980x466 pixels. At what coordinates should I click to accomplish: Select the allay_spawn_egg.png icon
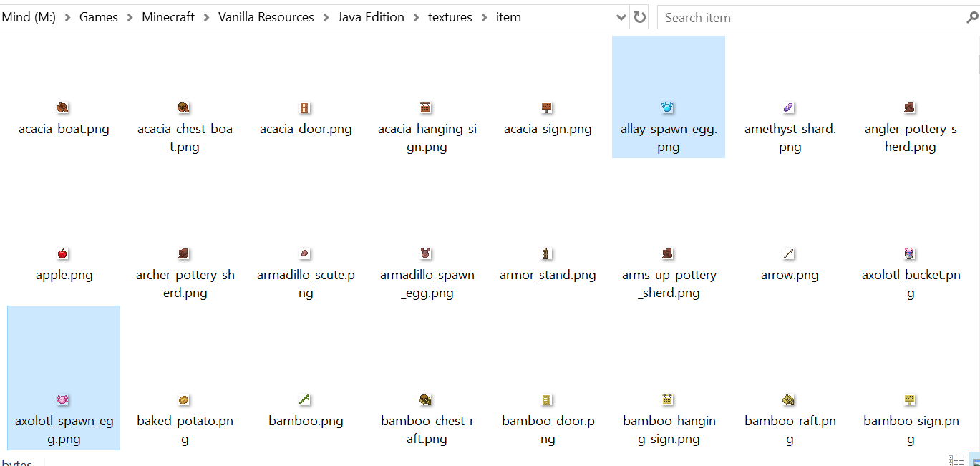coord(668,108)
